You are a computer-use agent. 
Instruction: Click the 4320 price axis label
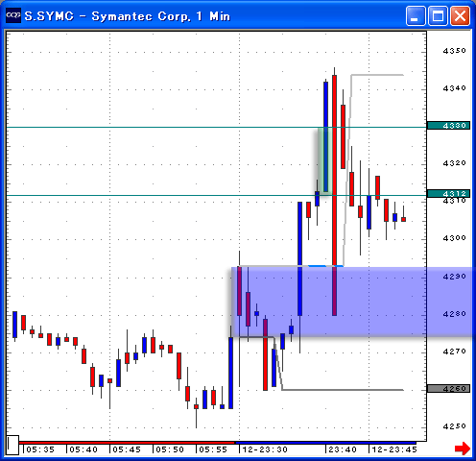point(454,163)
